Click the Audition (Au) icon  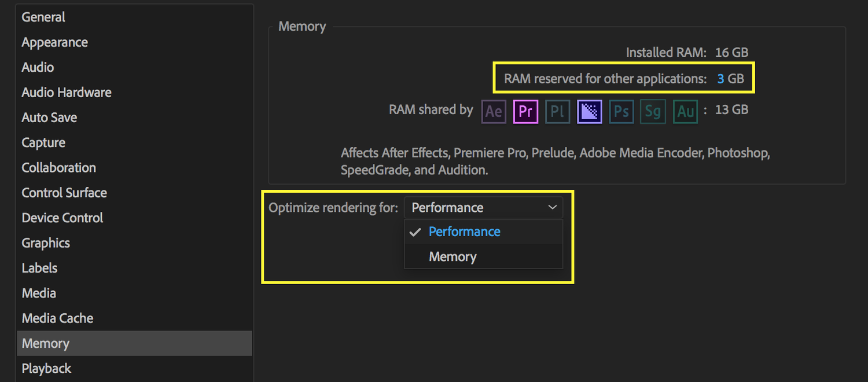click(x=686, y=112)
